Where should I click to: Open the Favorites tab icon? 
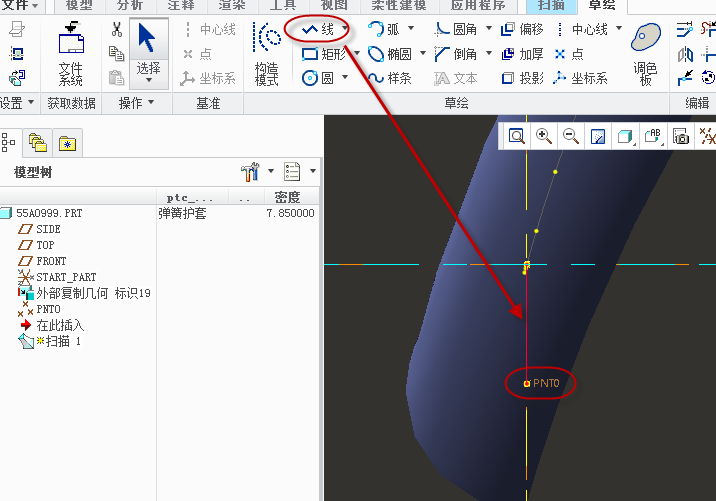pyautogui.click(x=67, y=143)
